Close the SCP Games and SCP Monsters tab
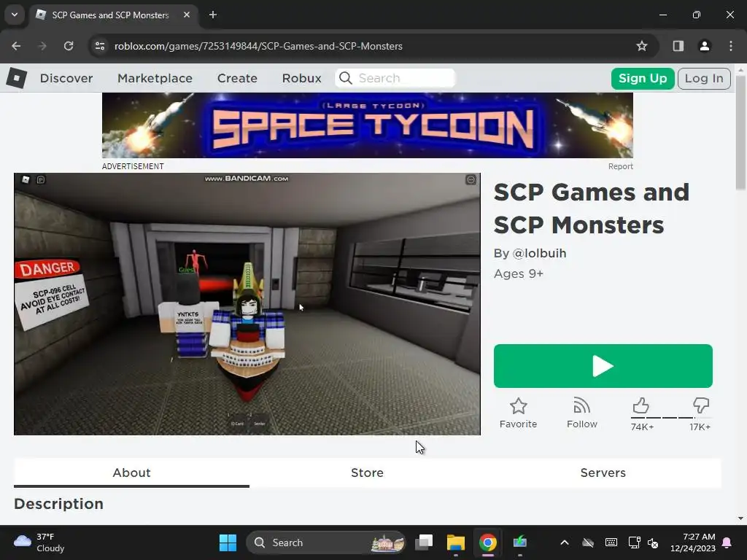This screenshot has height=560, width=747. pyautogui.click(x=187, y=15)
